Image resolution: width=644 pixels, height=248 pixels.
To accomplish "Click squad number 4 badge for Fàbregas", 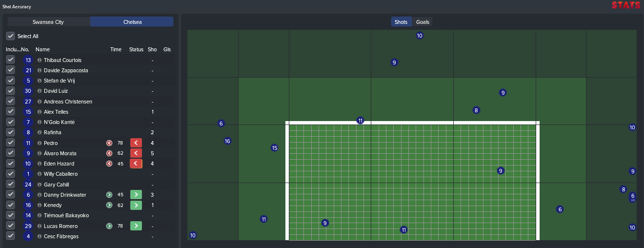I will click(28, 236).
